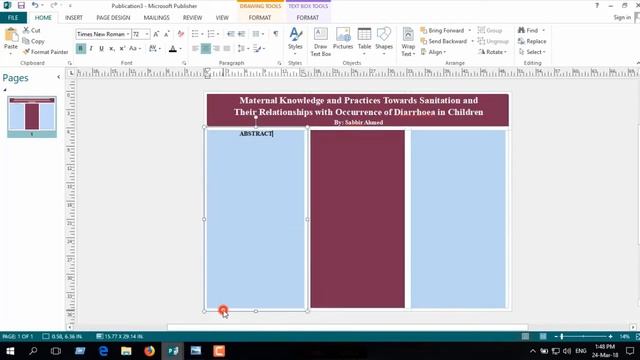640x360 pixels.
Task: Open the font color dropdown arrow
Action: pos(180,49)
